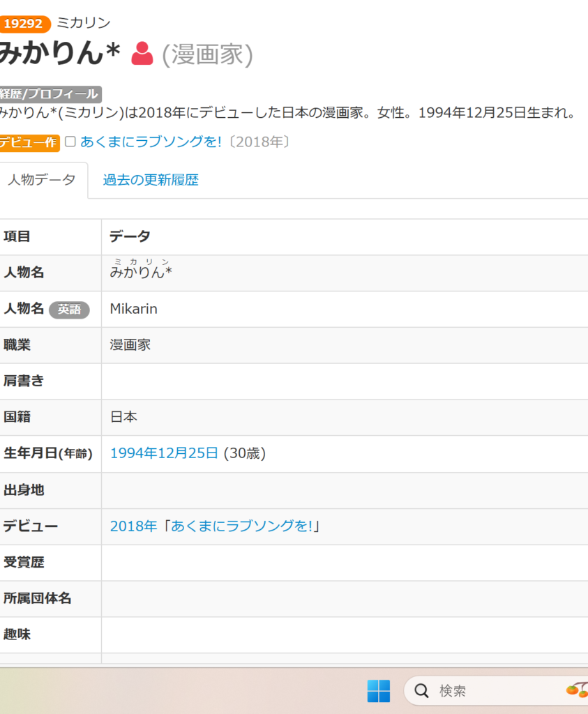Viewport: 588px width, 714px height.
Task: Click the Mikarin English name cell
Action: pyautogui.click(x=134, y=309)
